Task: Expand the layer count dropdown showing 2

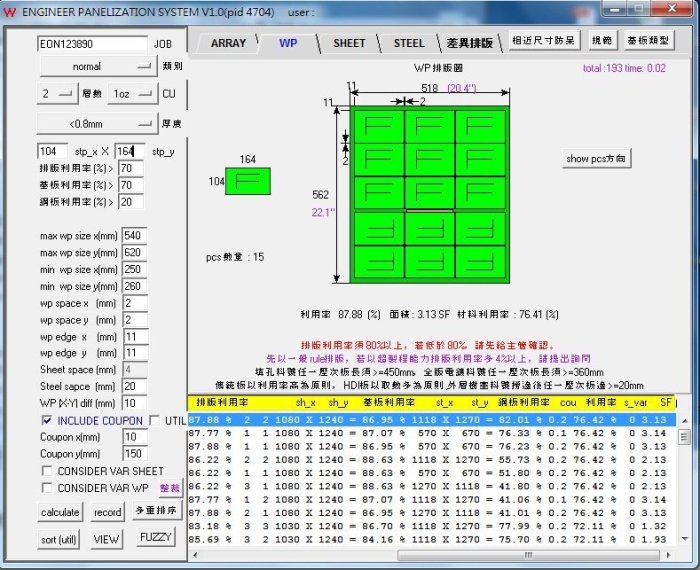Action: (x=58, y=94)
